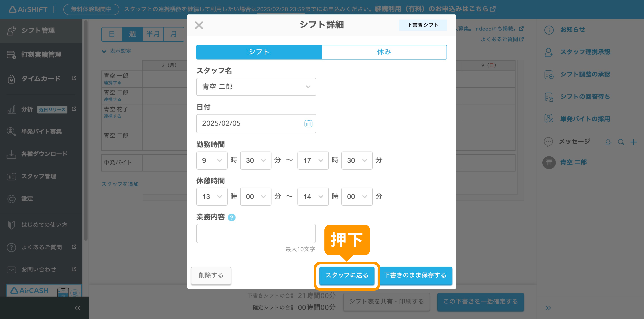Focus the 業務内容 text field
The width and height of the screenshot is (644, 319).
click(256, 233)
